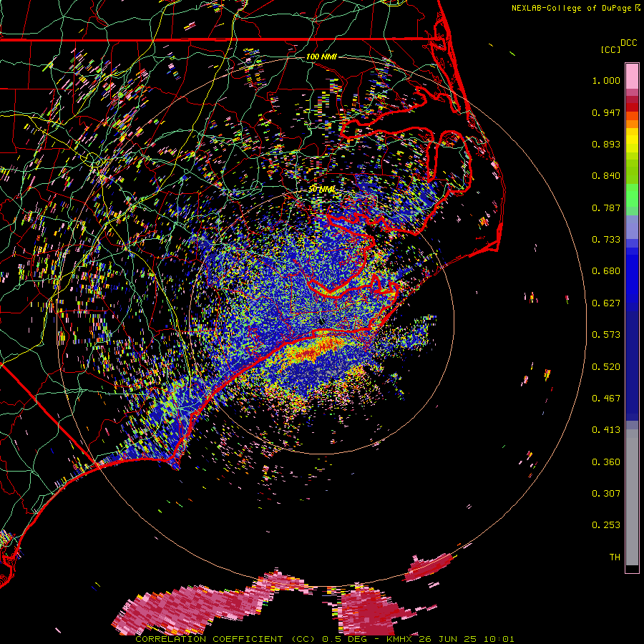Click the 0.520 scale value
The image size is (644, 644).
click(x=606, y=367)
